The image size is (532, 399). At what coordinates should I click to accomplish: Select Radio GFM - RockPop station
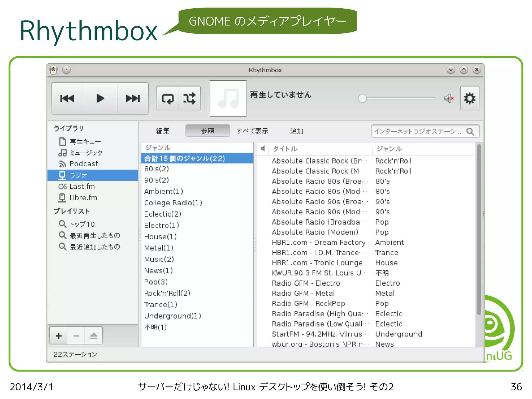tap(366, 303)
